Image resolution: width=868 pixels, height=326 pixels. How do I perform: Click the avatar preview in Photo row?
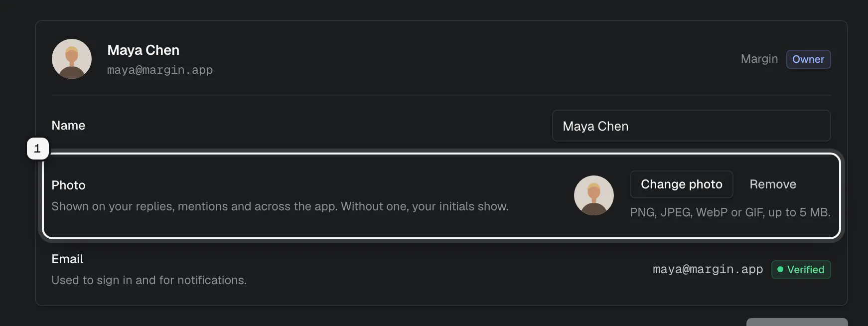pos(594,195)
